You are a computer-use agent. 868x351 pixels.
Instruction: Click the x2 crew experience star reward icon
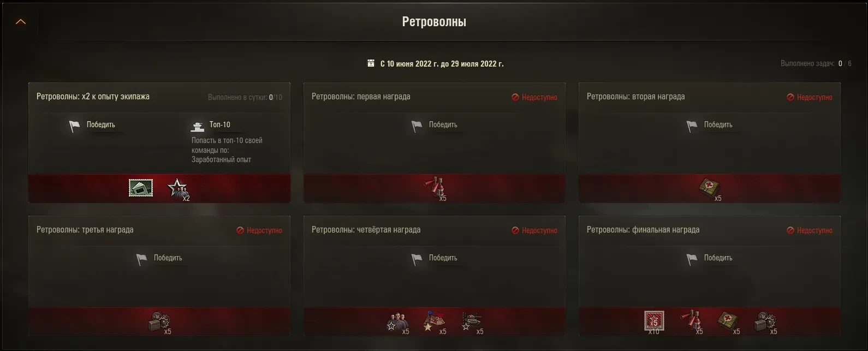(x=177, y=189)
